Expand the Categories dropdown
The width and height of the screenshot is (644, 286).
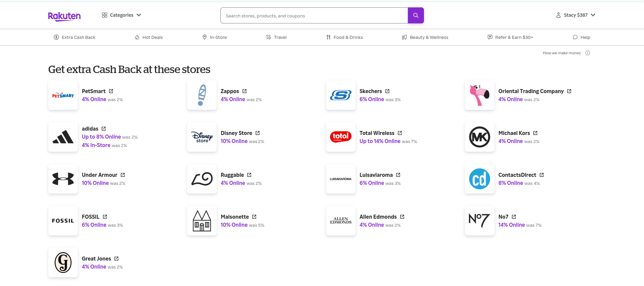[x=121, y=15]
